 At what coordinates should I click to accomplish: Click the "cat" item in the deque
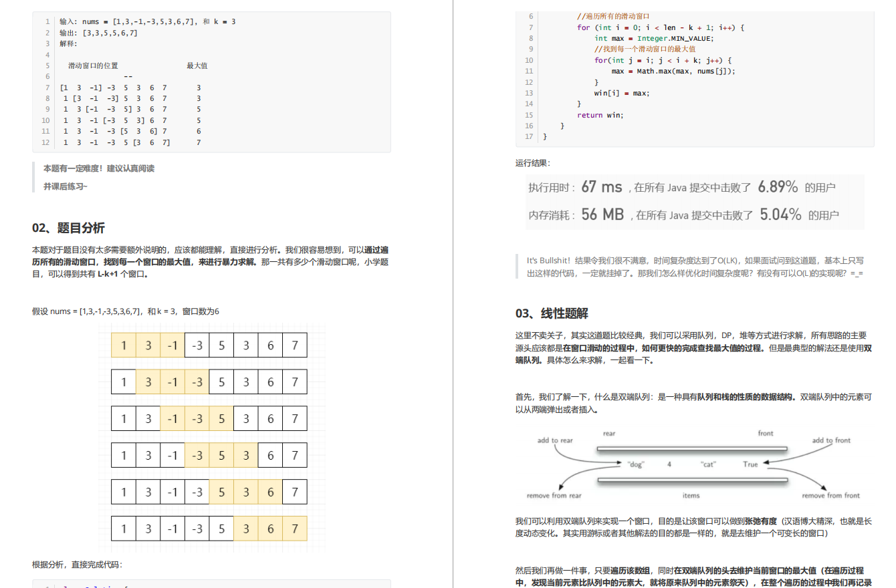pyautogui.click(x=709, y=464)
